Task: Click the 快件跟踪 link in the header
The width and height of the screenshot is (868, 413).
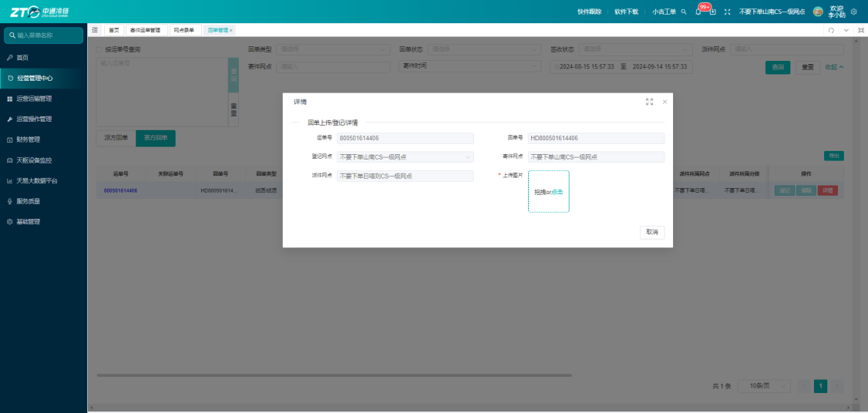Action: pyautogui.click(x=589, y=12)
